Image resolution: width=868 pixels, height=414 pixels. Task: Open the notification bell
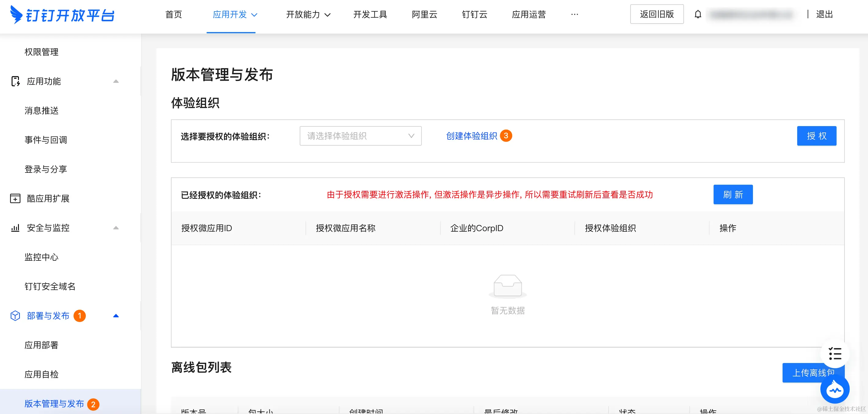pos(698,14)
